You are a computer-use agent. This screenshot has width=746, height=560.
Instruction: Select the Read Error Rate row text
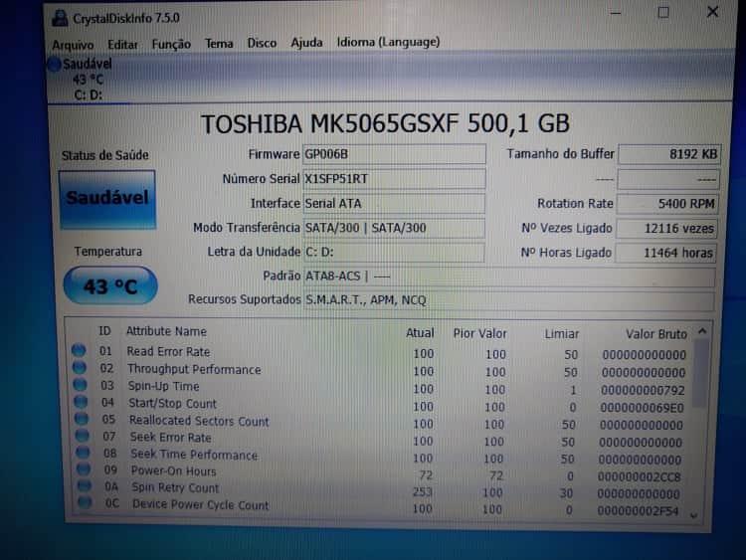[x=168, y=351]
